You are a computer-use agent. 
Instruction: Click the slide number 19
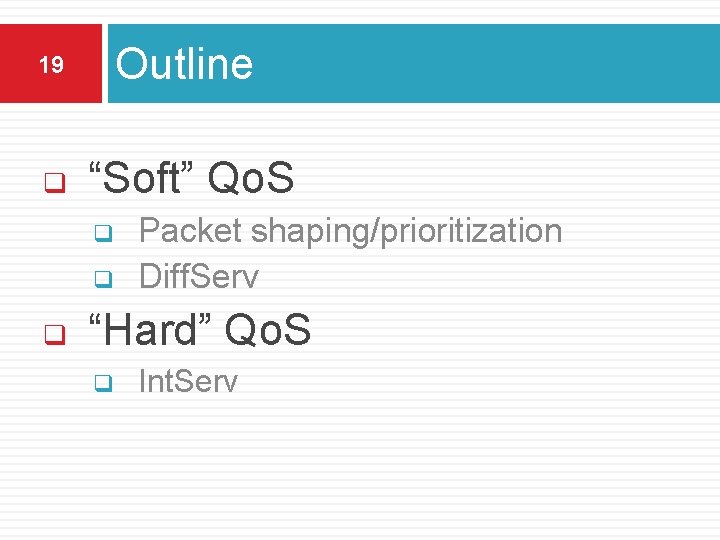pyautogui.click(x=51, y=64)
